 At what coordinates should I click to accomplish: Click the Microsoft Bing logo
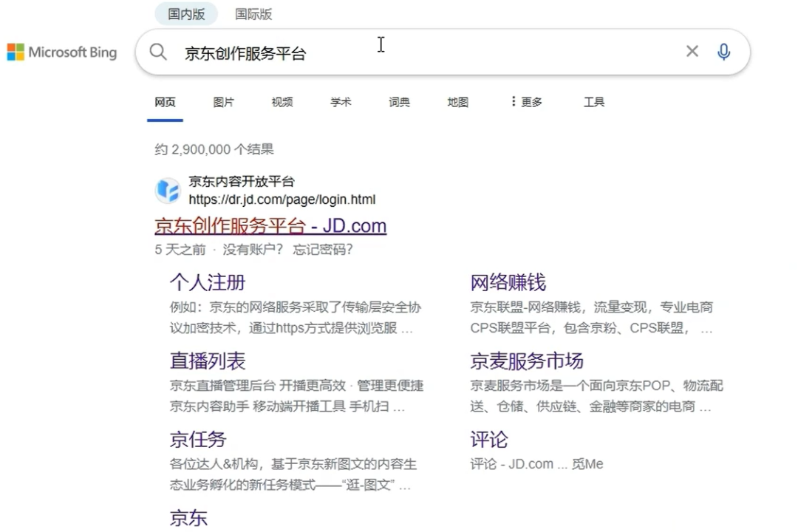click(61, 52)
